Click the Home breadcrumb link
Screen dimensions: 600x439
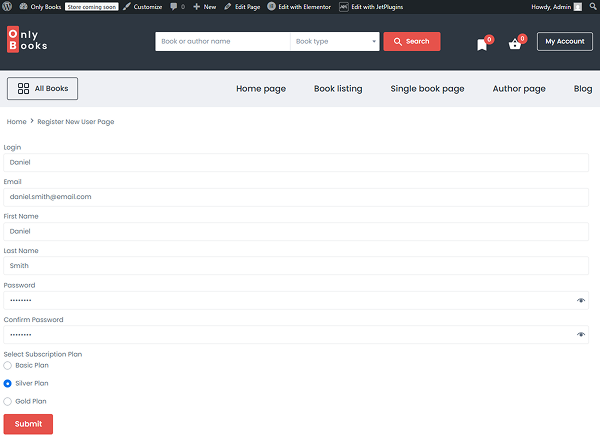16,122
